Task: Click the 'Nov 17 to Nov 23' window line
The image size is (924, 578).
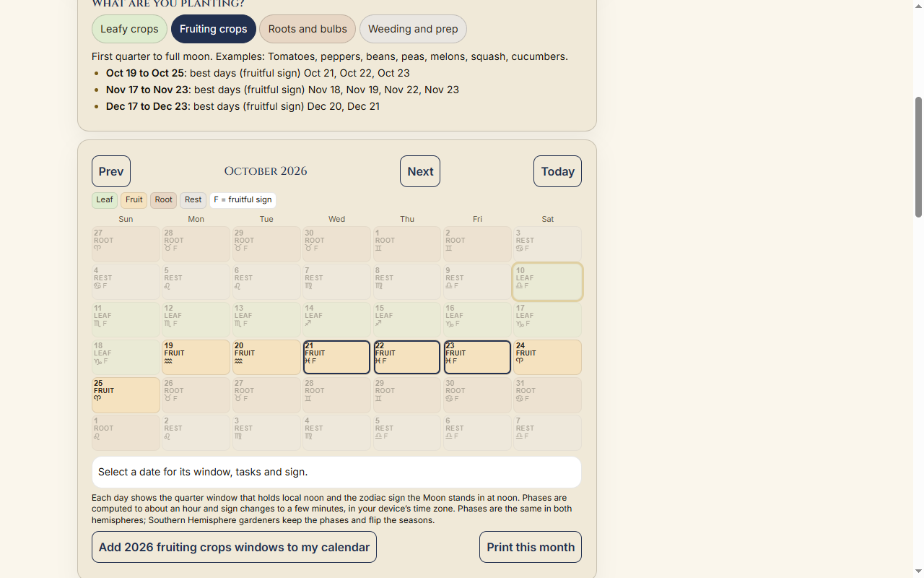Action: pos(282,90)
